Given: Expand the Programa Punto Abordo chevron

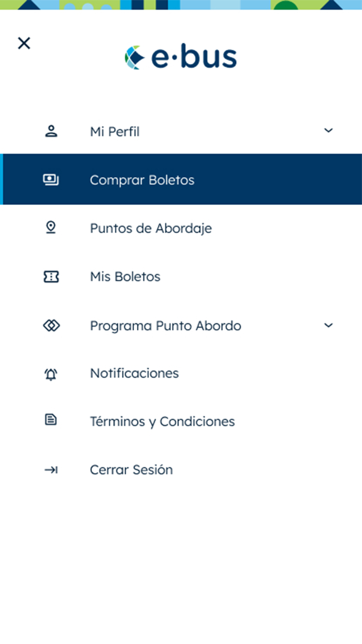Looking at the screenshot, I should pyautogui.click(x=328, y=325).
